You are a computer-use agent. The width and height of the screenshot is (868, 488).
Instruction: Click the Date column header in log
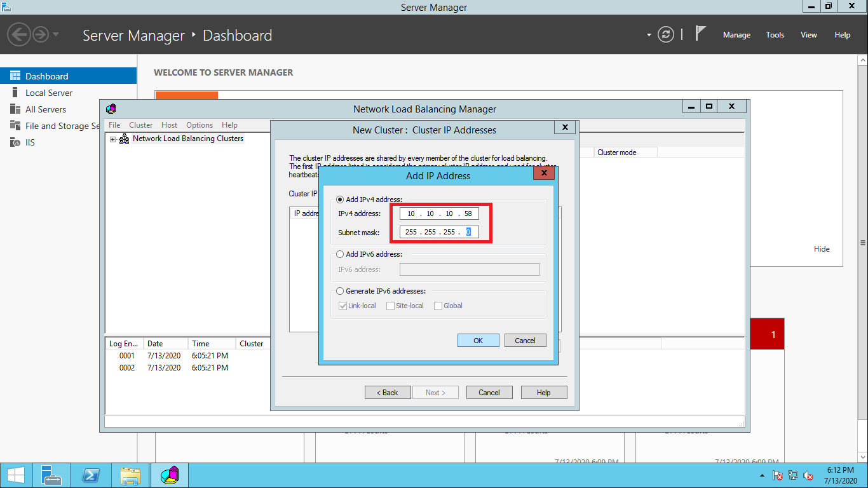(165, 344)
